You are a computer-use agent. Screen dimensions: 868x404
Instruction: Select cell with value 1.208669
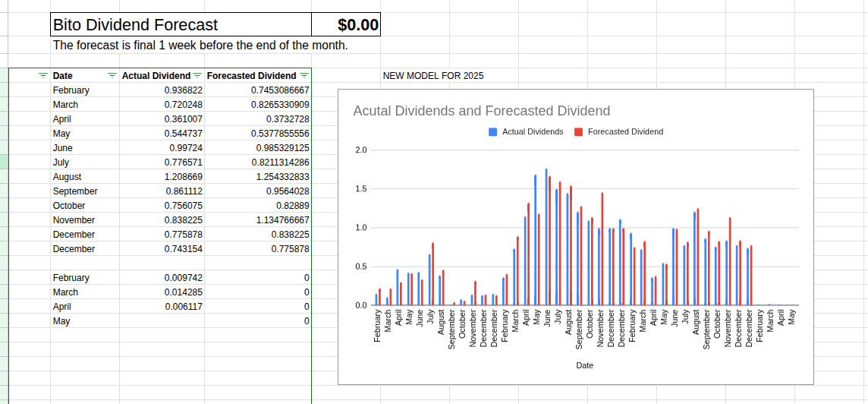(x=162, y=177)
